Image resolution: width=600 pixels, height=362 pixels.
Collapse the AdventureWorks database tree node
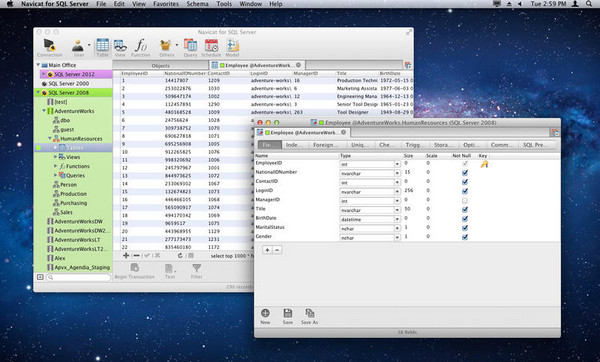[44, 111]
